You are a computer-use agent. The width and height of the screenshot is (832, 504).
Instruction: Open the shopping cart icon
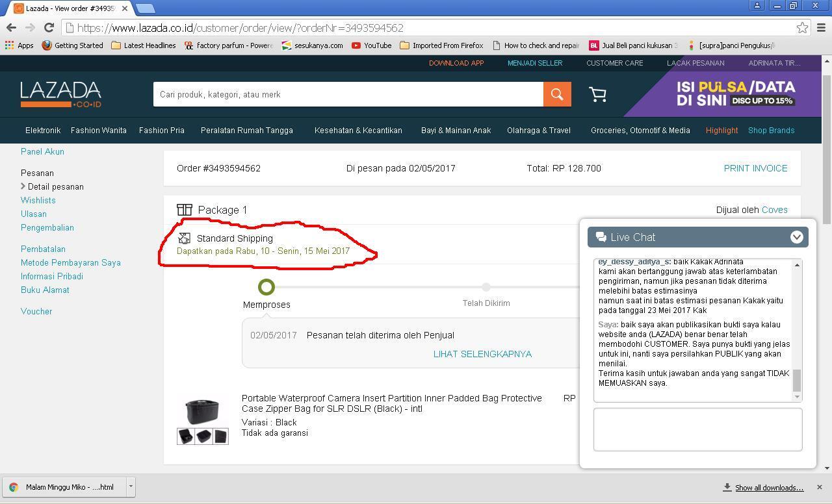click(597, 95)
